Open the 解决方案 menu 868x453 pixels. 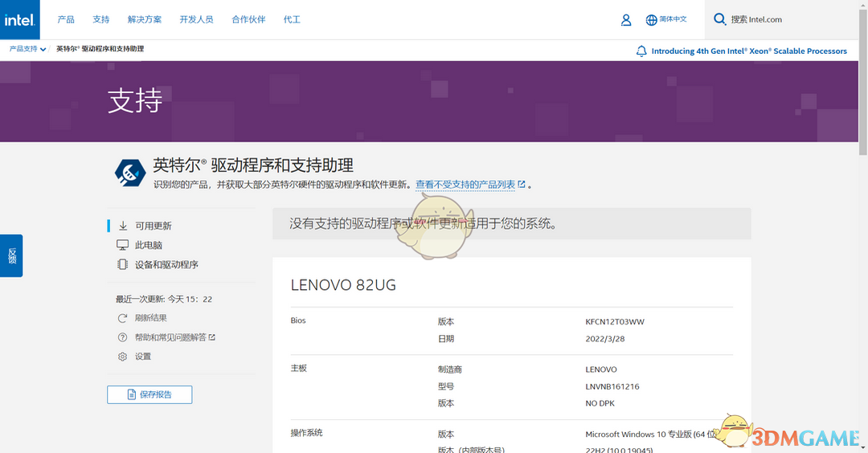tap(145, 19)
